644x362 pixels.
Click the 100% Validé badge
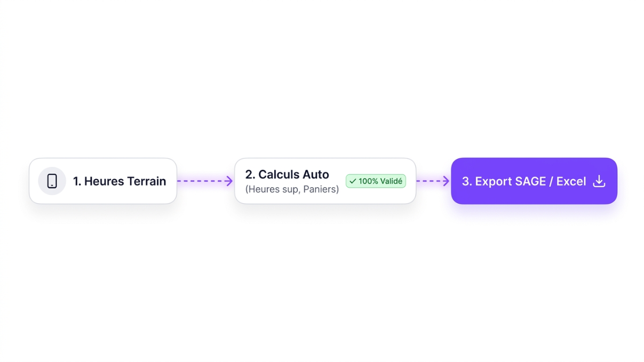tap(376, 181)
